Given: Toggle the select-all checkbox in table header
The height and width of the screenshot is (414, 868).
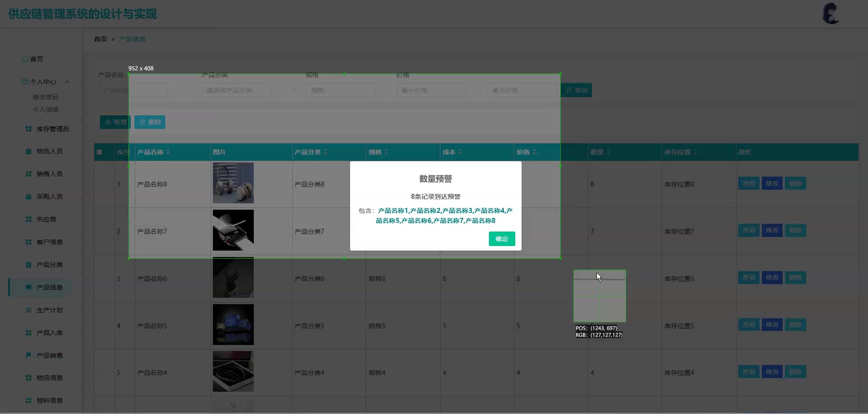Looking at the screenshot, I should [x=99, y=152].
